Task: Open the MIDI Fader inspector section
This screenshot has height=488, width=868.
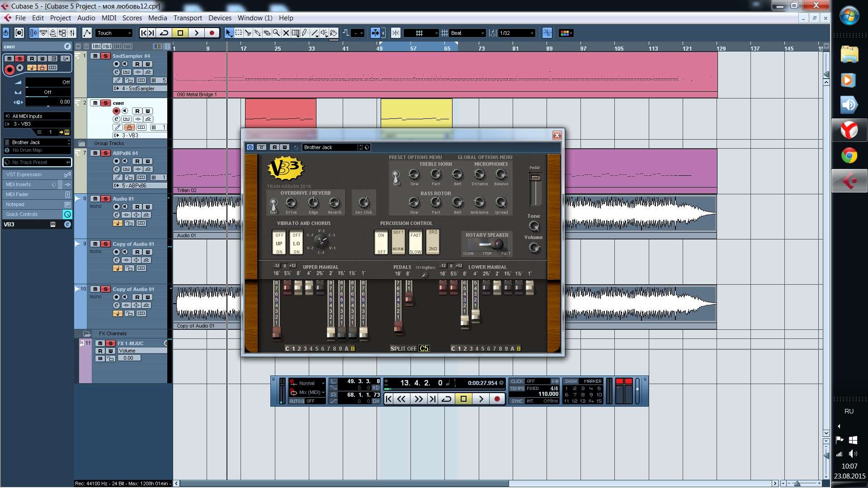Action: tap(37, 194)
